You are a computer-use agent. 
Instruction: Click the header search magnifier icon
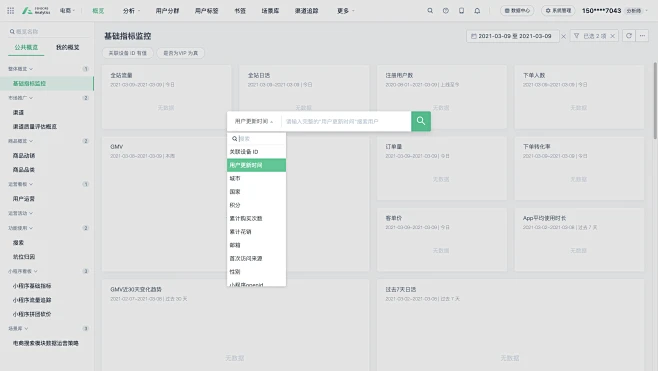[430, 10]
